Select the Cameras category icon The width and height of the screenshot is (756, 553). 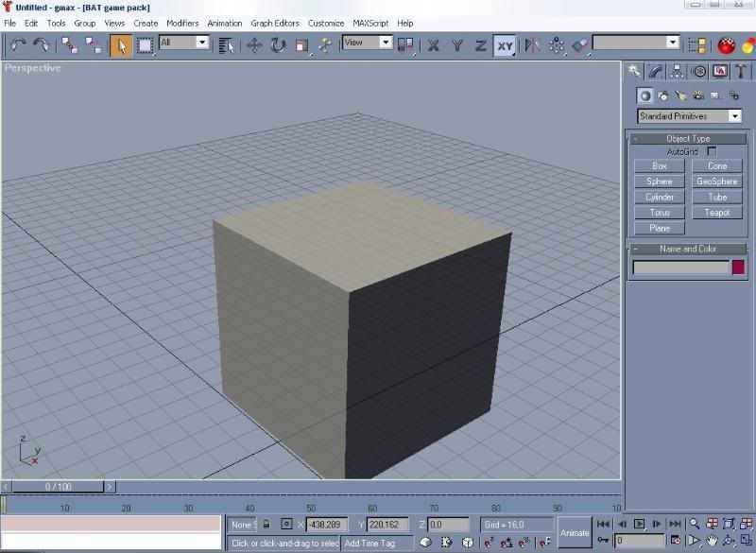pyautogui.click(x=698, y=95)
